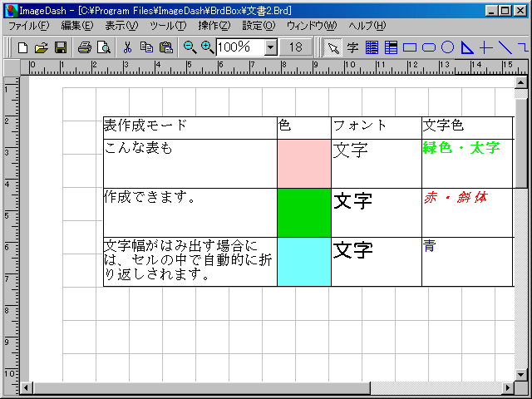This screenshot has height=399, width=532.
Task: Click the vertical scrollbar up arrow
Action: point(521,82)
